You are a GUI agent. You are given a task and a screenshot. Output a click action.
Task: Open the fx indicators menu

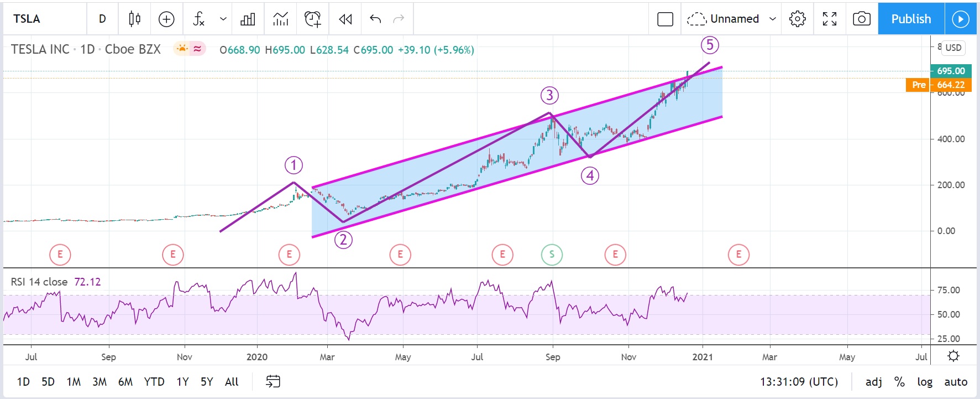(x=199, y=19)
